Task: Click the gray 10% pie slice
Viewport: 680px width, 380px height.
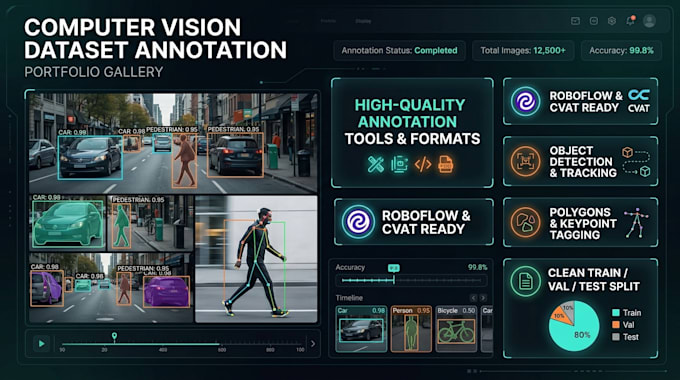Action: 568,308
